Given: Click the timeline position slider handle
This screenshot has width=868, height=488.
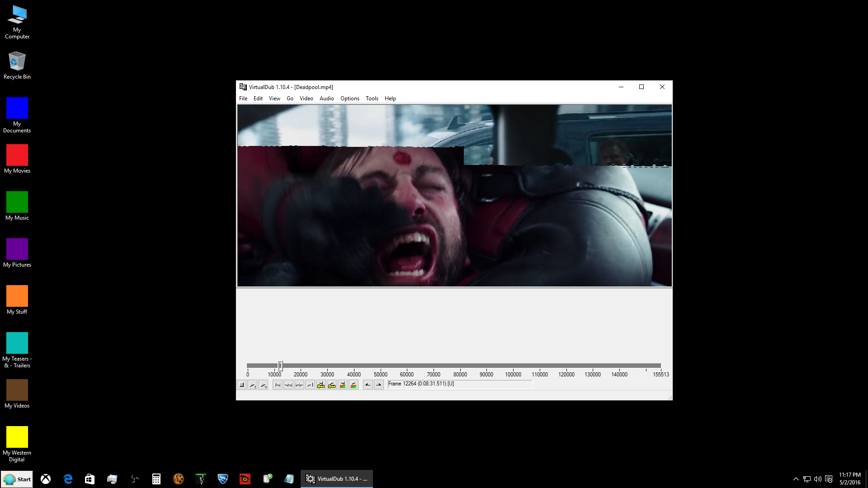Looking at the screenshot, I should click(x=280, y=366).
